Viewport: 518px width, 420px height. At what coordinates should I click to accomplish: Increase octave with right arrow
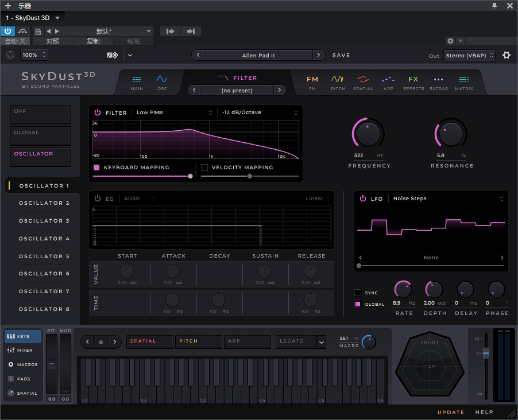click(x=114, y=342)
